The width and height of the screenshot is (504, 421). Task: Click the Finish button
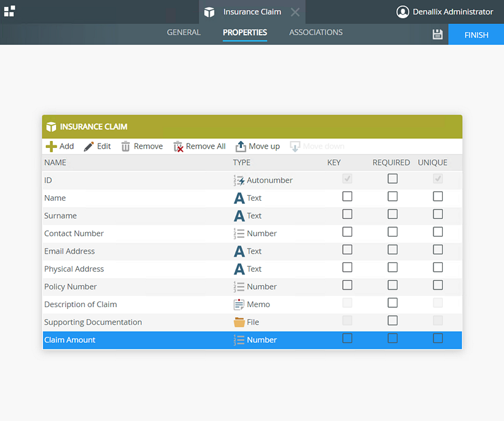coord(476,35)
